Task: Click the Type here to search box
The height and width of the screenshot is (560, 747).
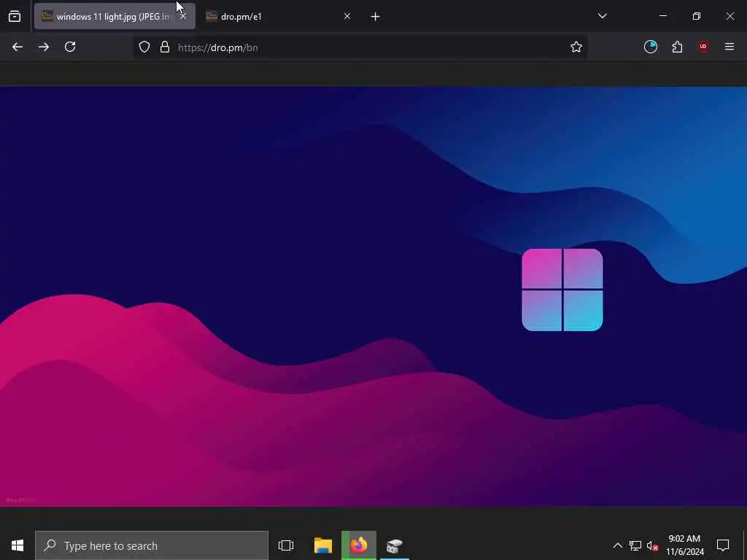Action: click(152, 545)
